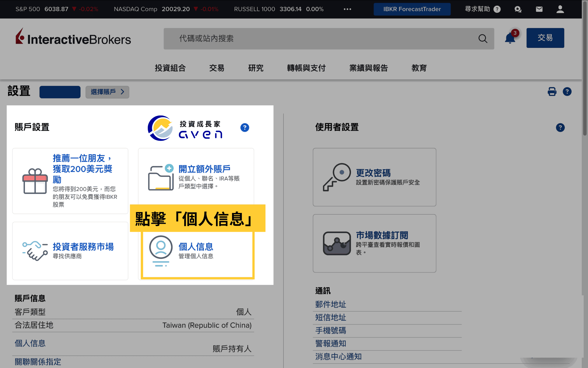The image size is (588, 368).
Task: Focus the 代碼或站內搜索 search field
Action: [329, 39]
